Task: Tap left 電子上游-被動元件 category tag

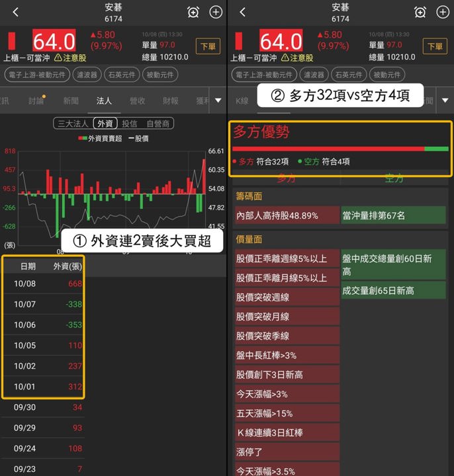Action: pos(37,75)
